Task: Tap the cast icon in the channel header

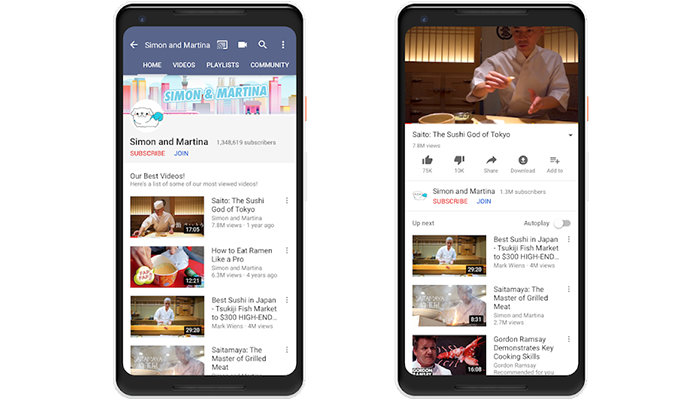Action: point(222,45)
